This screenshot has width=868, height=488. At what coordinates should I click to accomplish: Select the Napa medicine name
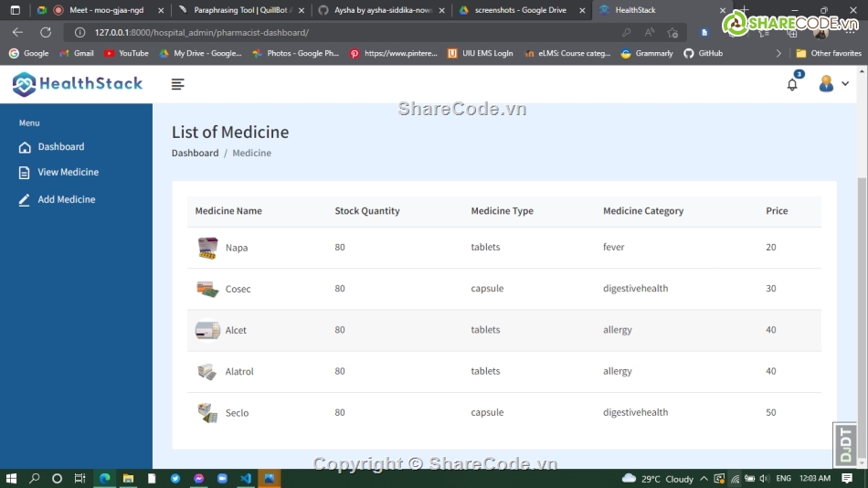click(x=237, y=248)
